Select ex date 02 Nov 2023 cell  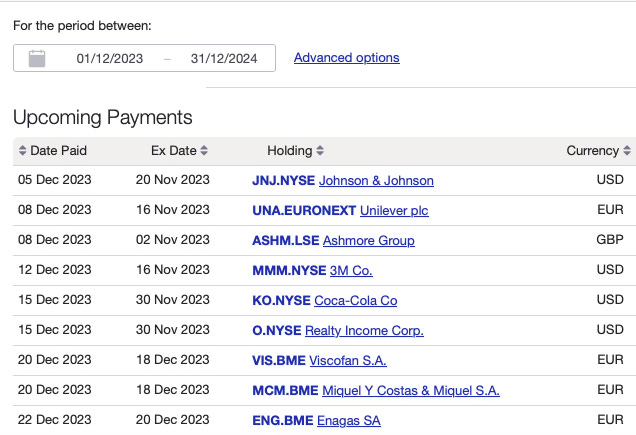pos(173,240)
